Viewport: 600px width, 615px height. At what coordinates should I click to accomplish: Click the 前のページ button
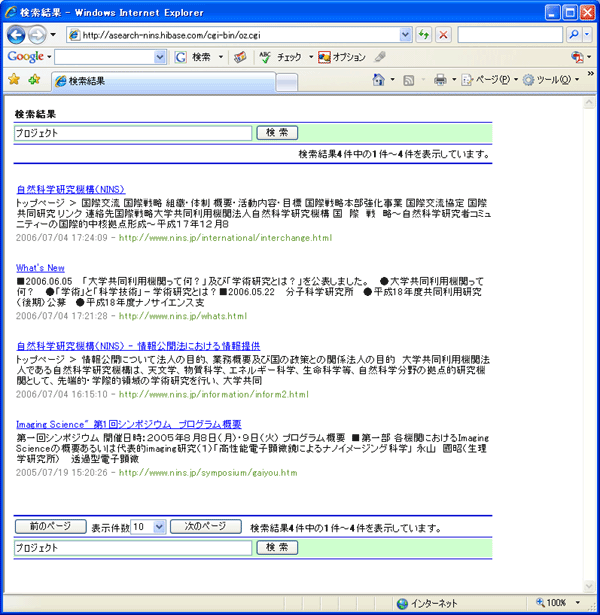point(51,526)
